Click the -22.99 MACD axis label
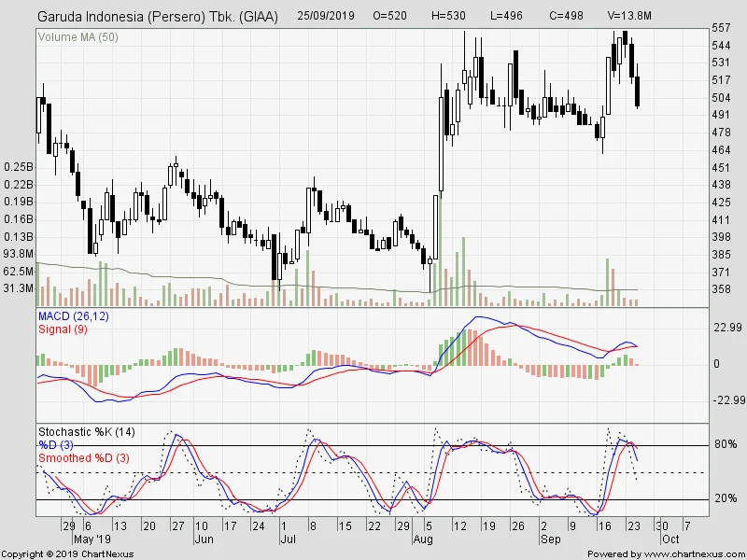 [x=729, y=400]
